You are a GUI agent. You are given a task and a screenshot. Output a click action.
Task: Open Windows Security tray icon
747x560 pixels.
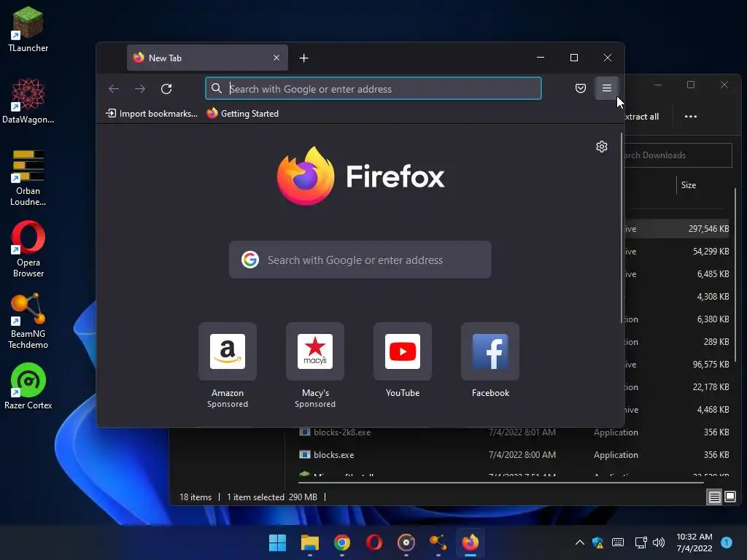[x=598, y=542]
